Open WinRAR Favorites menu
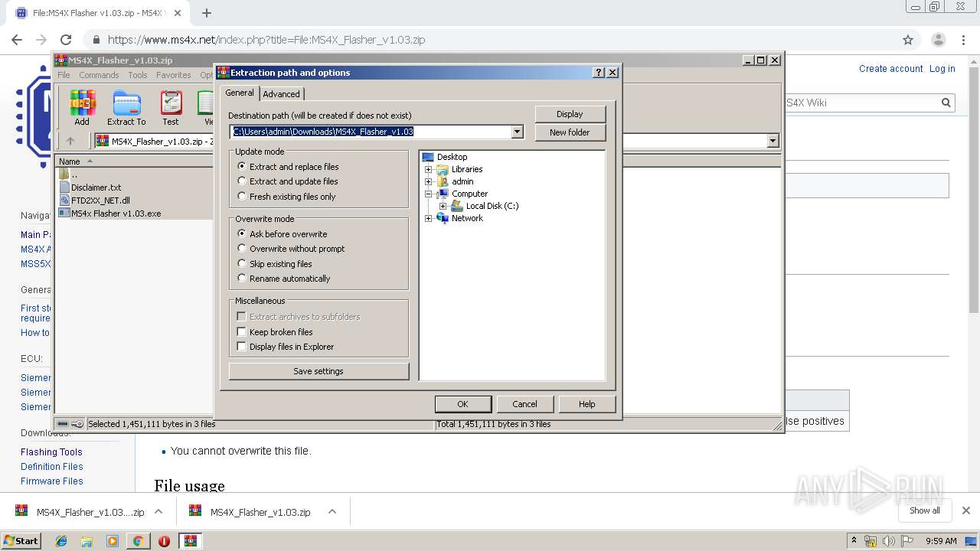Screen dimensions: 980x551 tap(174, 75)
